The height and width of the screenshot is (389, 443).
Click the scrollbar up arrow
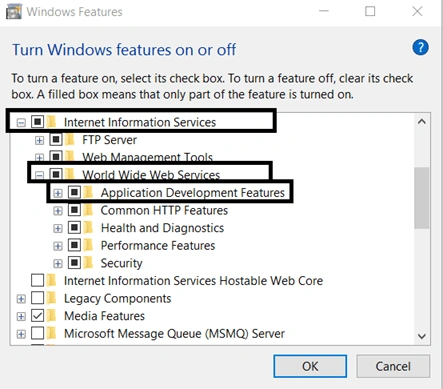[422, 122]
